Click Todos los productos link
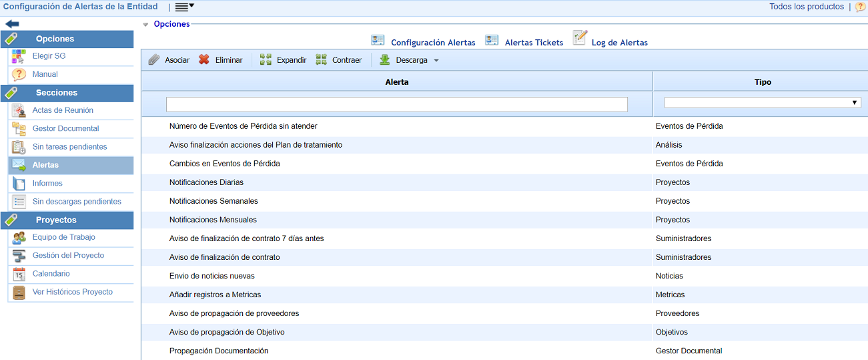Viewport: 868px width, 360px height. pyautogui.click(x=806, y=7)
